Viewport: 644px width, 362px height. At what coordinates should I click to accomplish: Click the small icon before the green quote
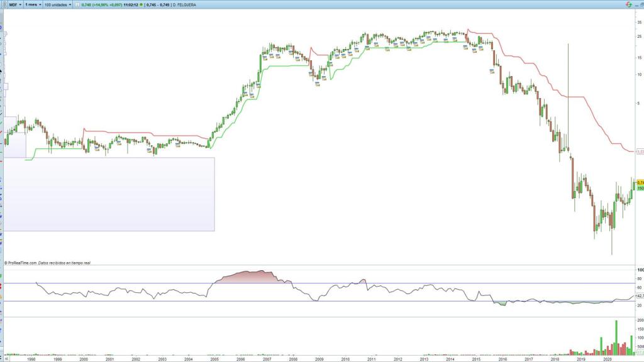77,4
